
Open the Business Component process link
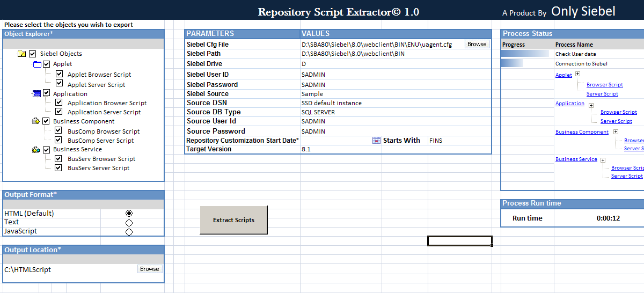pyautogui.click(x=582, y=132)
